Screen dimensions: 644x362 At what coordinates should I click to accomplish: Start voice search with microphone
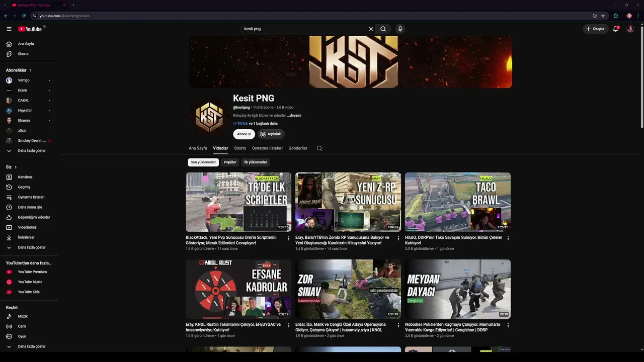[x=400, y=29]
